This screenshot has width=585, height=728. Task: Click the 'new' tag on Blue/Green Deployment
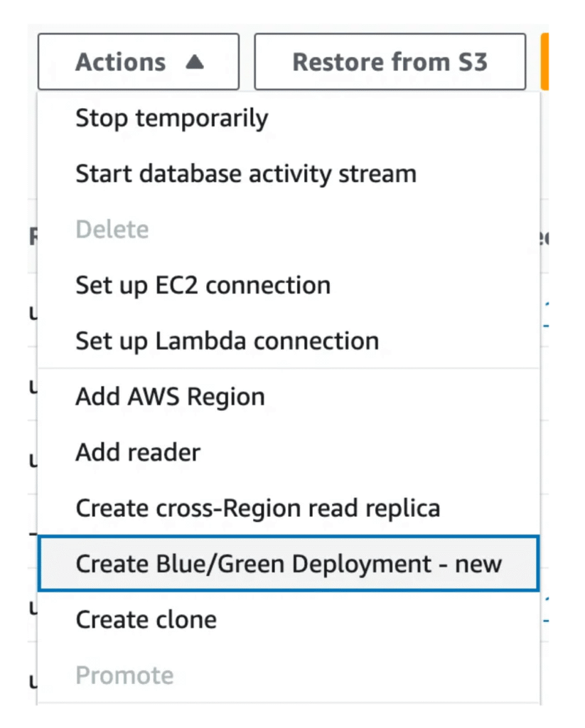click(x=478, y=564)
